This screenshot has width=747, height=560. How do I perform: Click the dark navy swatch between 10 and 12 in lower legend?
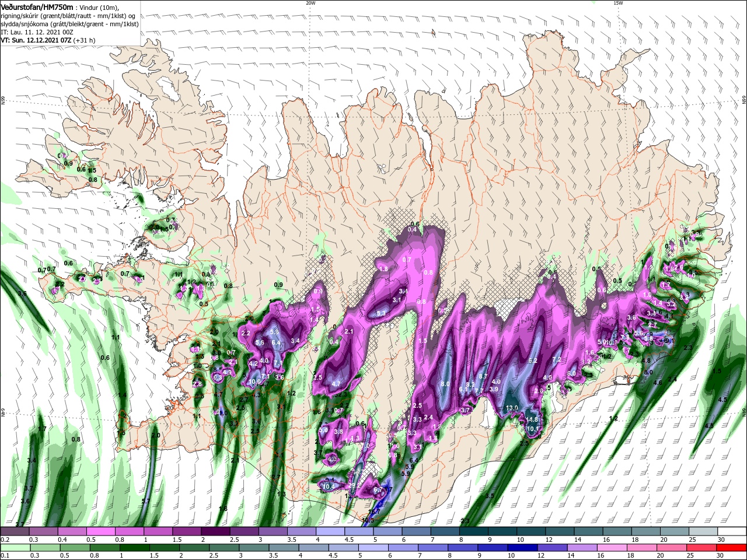pyautogui.click(x=522, y=548)
